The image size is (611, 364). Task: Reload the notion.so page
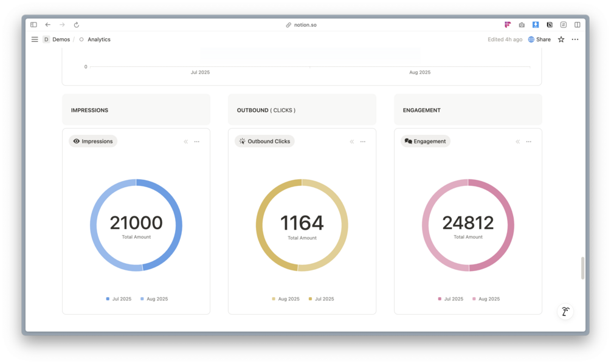point(77,24)
